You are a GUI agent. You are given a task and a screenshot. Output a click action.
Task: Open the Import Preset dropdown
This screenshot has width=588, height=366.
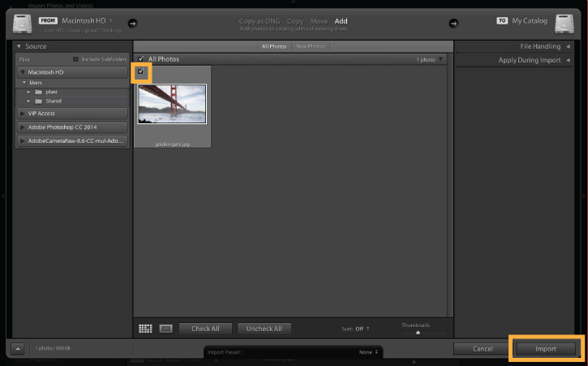click(x=368, y=352)
